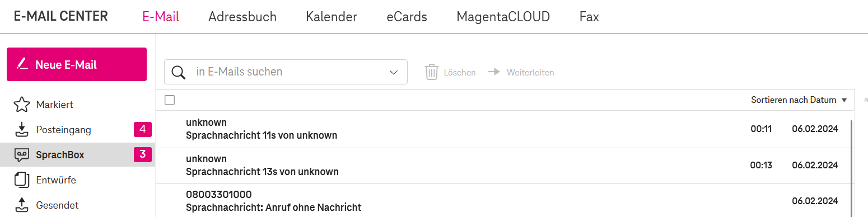Open the 11s voicemail from unknown
Viewport: 868px width, 217px height.
pyautogui.click(x=503, y=129)
